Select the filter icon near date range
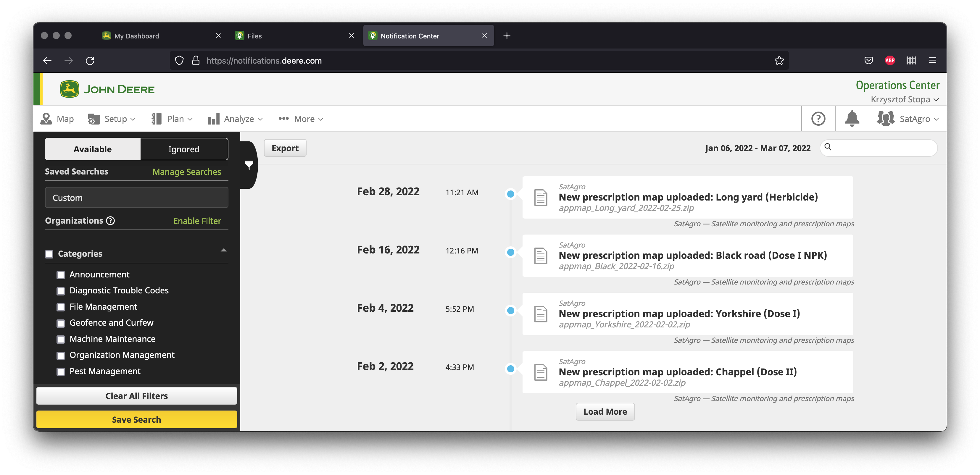 [249, 166]
